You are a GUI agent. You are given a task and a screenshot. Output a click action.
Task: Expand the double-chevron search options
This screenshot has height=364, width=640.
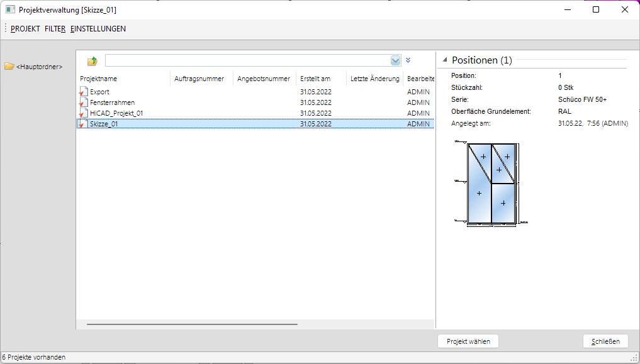[x=408, y=60]
